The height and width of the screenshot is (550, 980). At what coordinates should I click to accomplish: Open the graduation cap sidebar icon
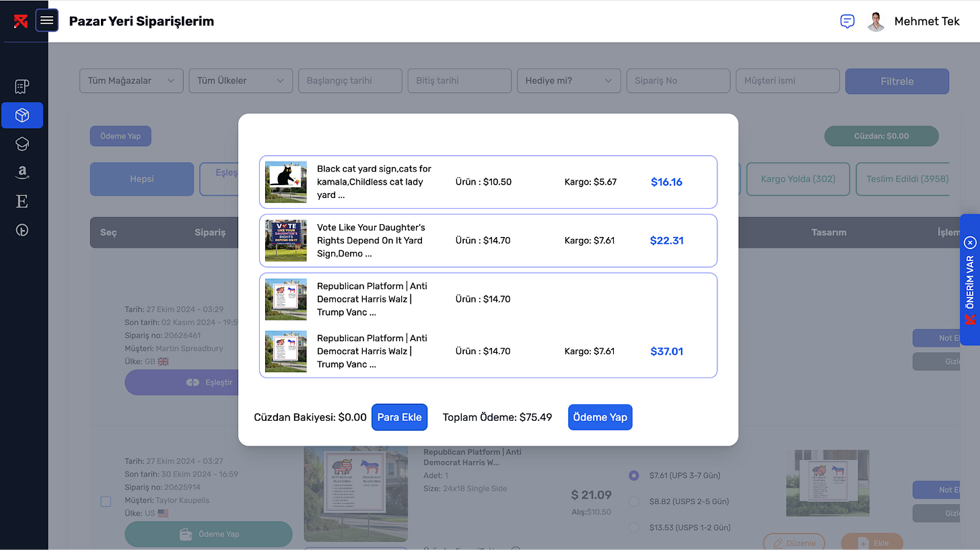coord(22,143)
